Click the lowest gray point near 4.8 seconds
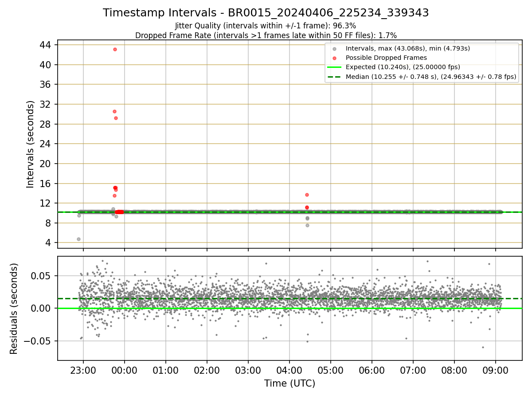 [x=78, y=239]
